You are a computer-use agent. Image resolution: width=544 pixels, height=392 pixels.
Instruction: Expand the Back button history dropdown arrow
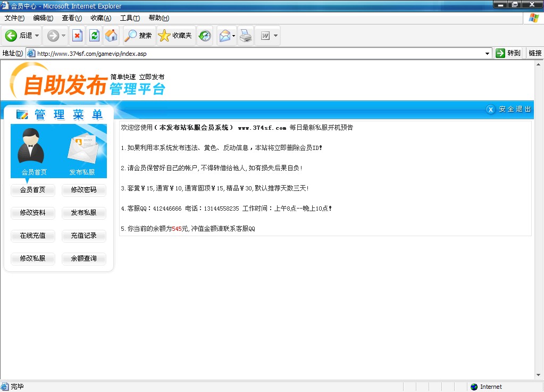pyautogui.click(x=37, y=36)
